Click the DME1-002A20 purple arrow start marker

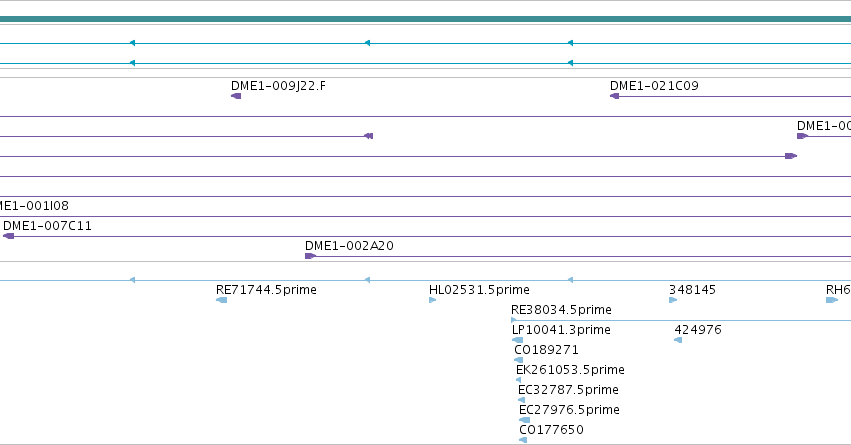310,256
